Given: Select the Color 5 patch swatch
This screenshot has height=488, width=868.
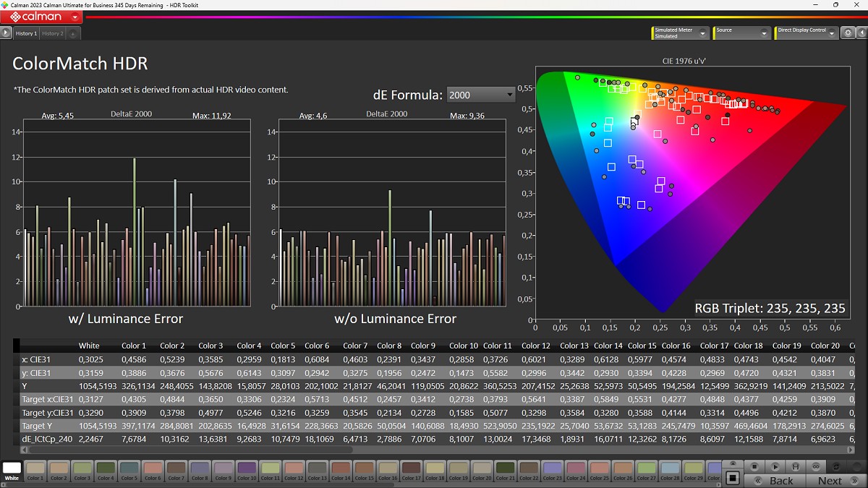Looking at the screenshot, I should [x=129, y=470].
